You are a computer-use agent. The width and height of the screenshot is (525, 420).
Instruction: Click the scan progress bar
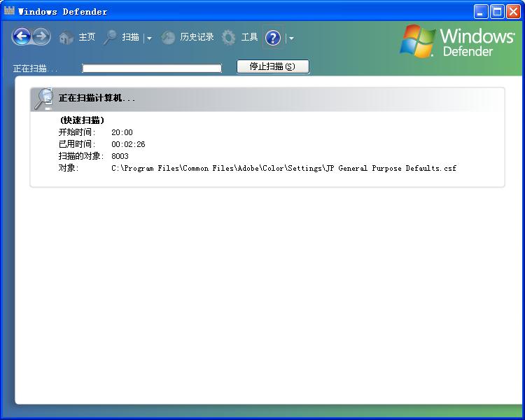pyautogui.click(x=152, y=69)
